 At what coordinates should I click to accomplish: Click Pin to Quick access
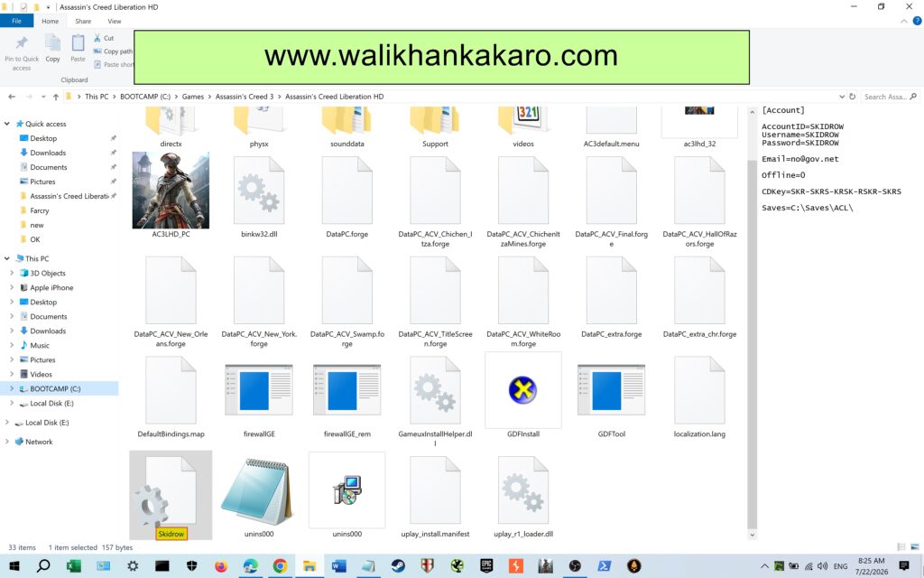pos(22,51)
